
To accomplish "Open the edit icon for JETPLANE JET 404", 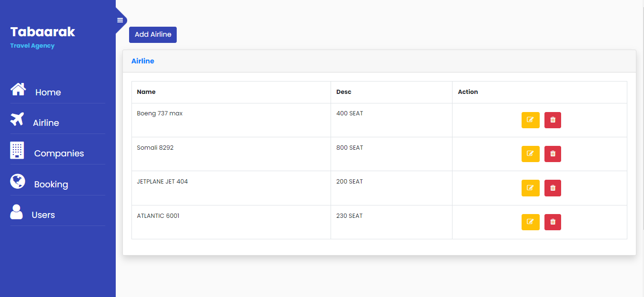I will [530, 188].
